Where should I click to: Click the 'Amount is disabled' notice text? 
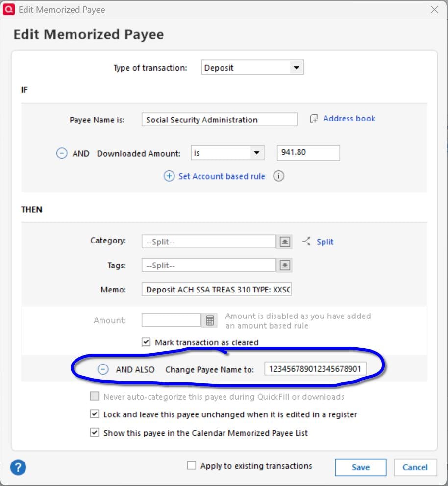point(298,321)
